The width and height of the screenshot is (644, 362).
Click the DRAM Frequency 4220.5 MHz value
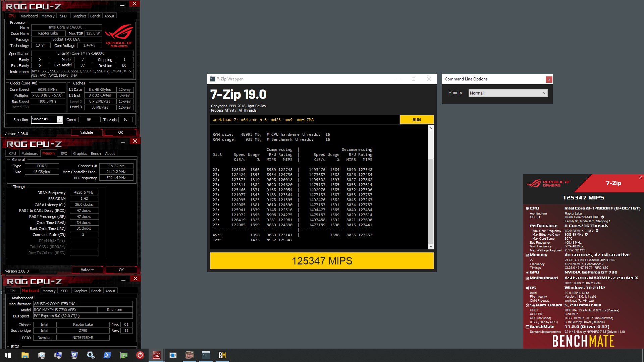84,192
